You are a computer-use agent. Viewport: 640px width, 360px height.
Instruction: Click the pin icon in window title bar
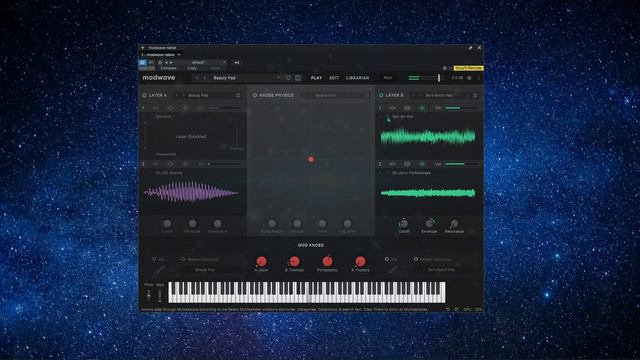(x=470, y=48)
